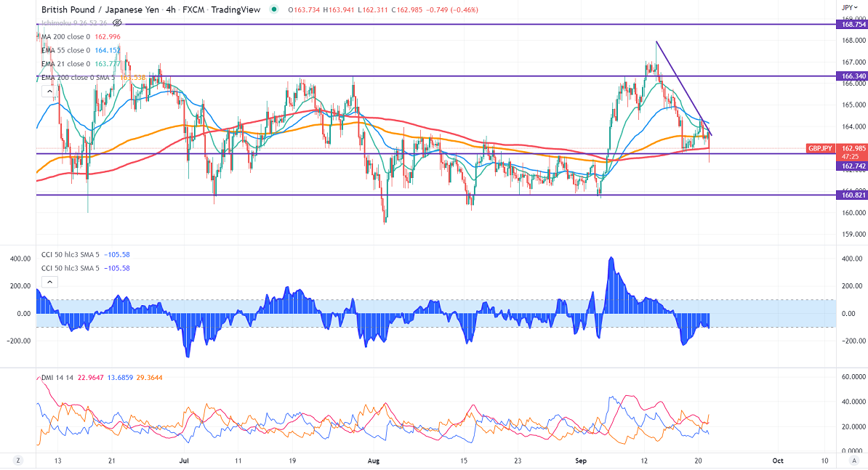Select the MA 200 close legend
868x470 pixels.
tap(65, 36)
